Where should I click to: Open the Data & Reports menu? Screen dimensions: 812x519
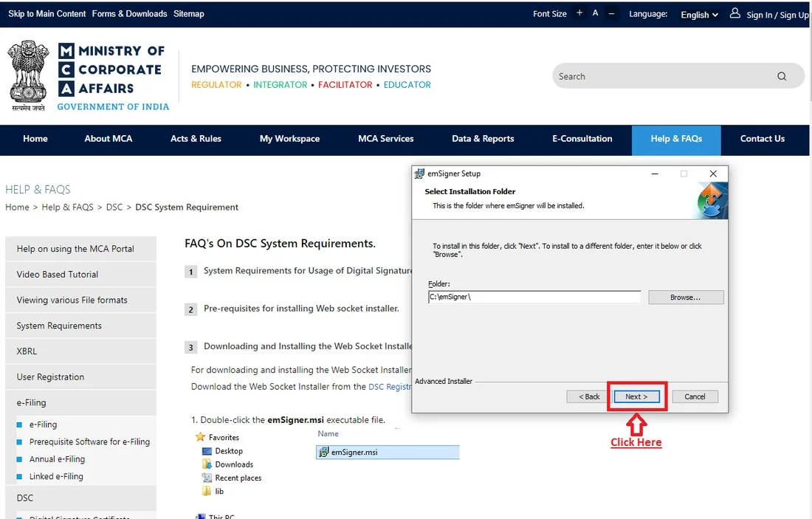[x=483, y=139]
